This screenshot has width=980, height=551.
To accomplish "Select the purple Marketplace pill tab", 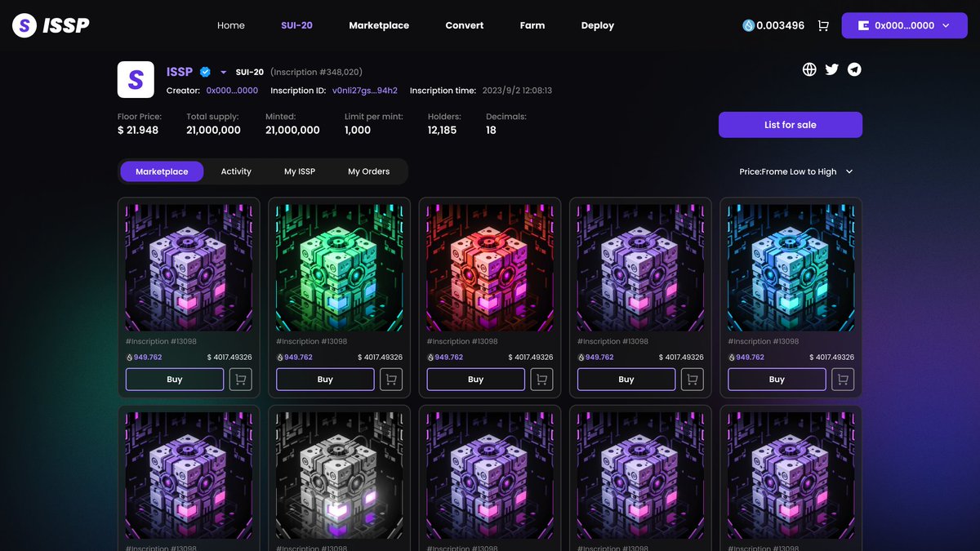I will point(162,171).
